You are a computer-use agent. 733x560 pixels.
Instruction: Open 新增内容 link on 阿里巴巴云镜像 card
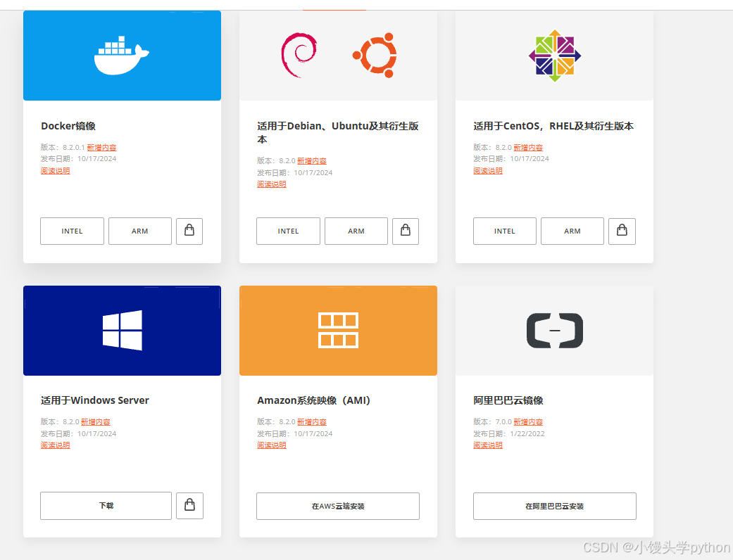pyautogui.click(x=528, y=421)
